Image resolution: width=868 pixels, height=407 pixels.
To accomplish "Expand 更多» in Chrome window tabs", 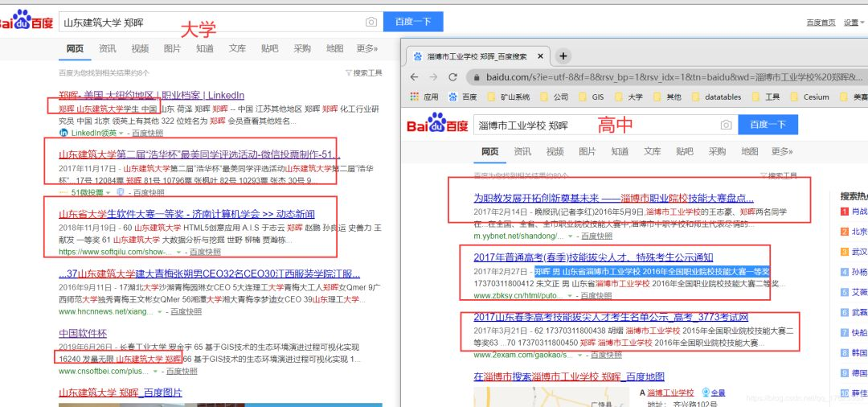I will (x=782, y=151).
